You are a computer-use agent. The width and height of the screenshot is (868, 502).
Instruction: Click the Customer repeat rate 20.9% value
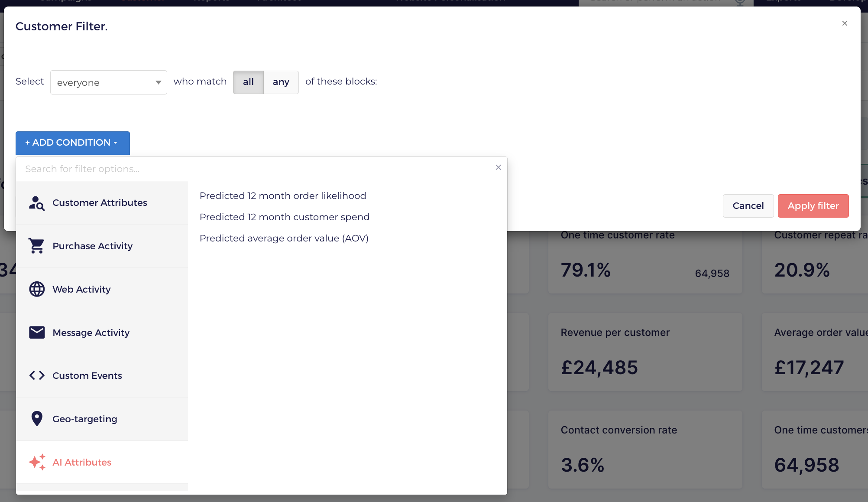point(802,270)
